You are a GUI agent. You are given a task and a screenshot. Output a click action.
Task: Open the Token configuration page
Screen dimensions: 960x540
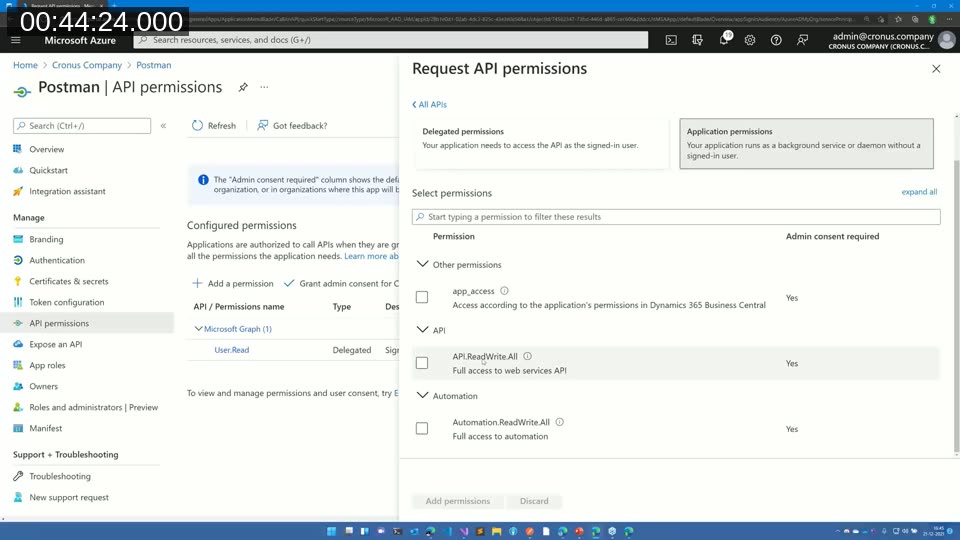point(67,302)
